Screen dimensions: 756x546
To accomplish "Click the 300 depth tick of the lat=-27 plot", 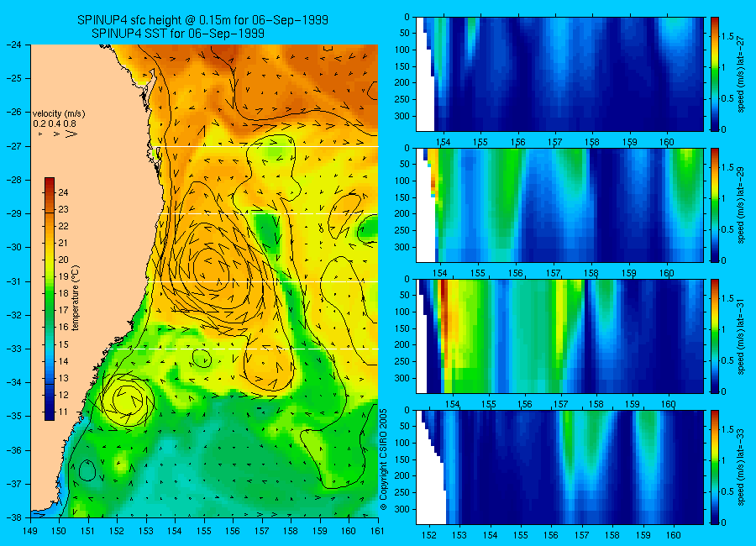I will click(x=402, y=116).
